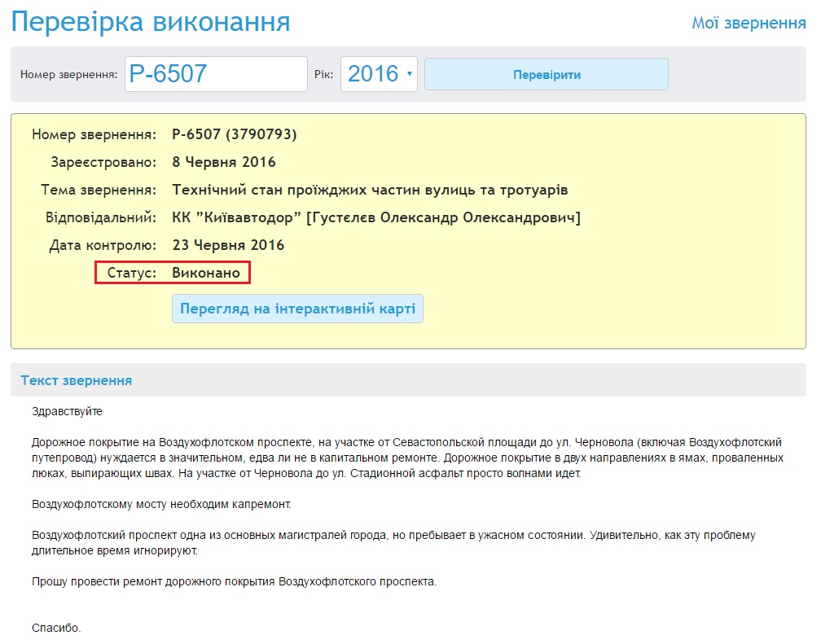The image size is (821, 644).
Task: Click the paragraph starting Дорожное покрытие на Воздухофлотском
Action: click(407, 458)
